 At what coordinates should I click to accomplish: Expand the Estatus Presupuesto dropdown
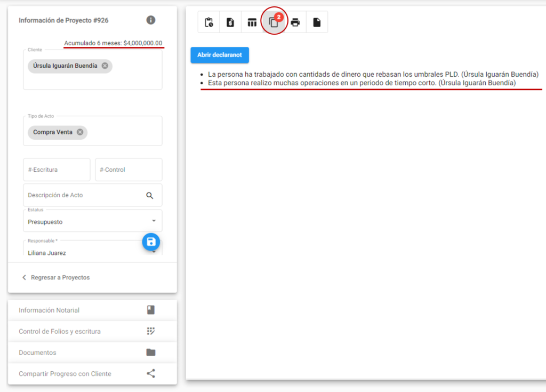[x=93, y=221]
